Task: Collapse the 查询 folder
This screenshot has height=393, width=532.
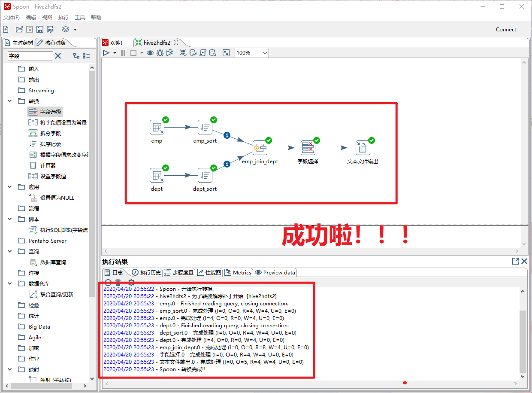Action: pyautogui.click(x=10, y=252)
